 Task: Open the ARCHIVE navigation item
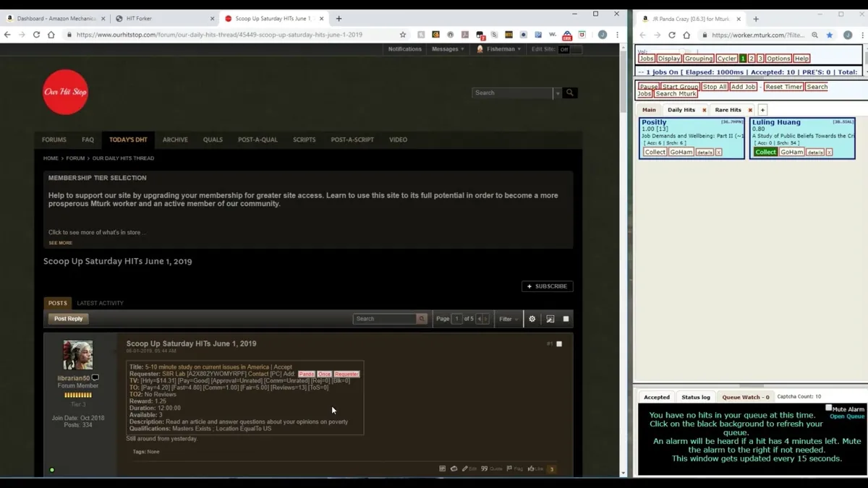pyautogui.click(x=175, y=140)
